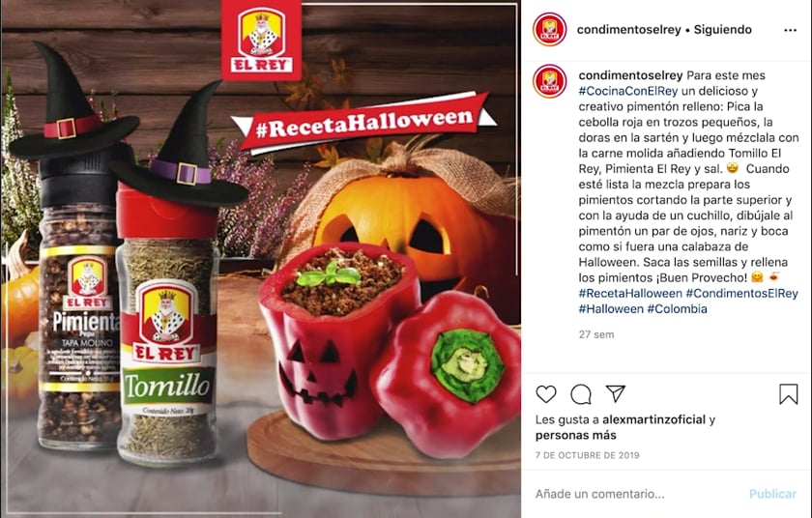Toggle the Siguiendo follow status
Screen dimensions: 812x518
722,30
